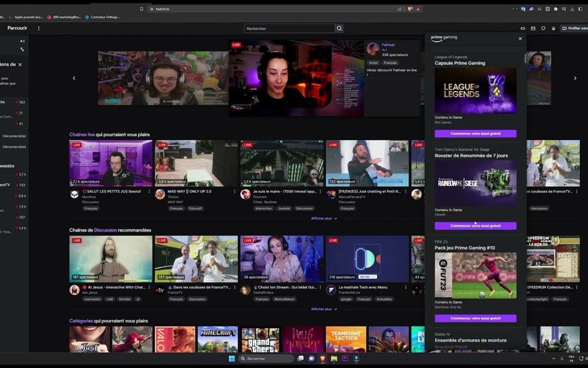Screen dimensions: 588x368
Task: Open options for SALUT LES PETITS JUS stream
Action: coord(149,191)
